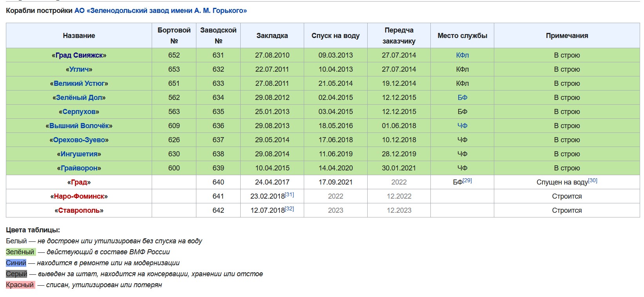Open the red «Град» ship link

click(x=79, y=182)
